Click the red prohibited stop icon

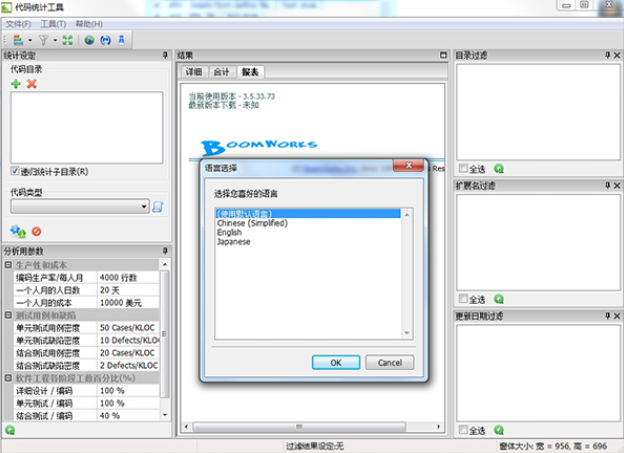[36, 231]
